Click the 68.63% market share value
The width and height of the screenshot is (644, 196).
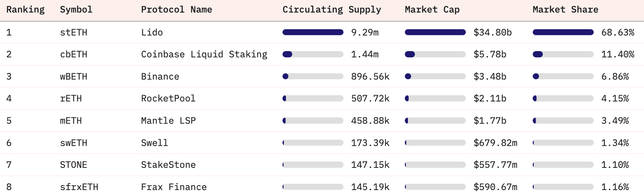618,32
